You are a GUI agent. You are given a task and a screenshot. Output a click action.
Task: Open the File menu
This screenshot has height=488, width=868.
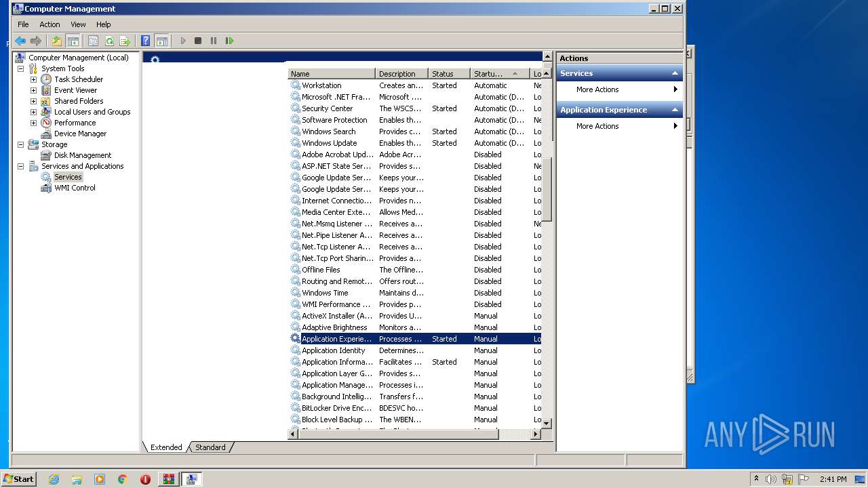23,24
